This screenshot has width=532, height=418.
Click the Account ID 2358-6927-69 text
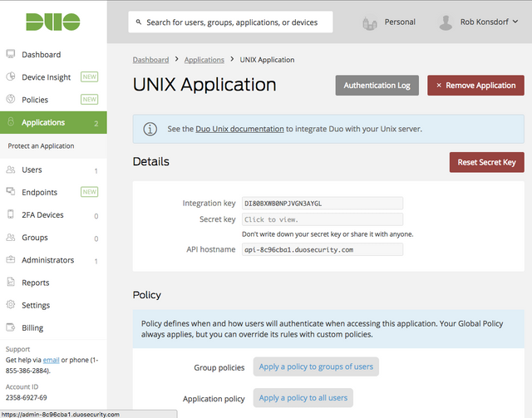tap(26, 397)
